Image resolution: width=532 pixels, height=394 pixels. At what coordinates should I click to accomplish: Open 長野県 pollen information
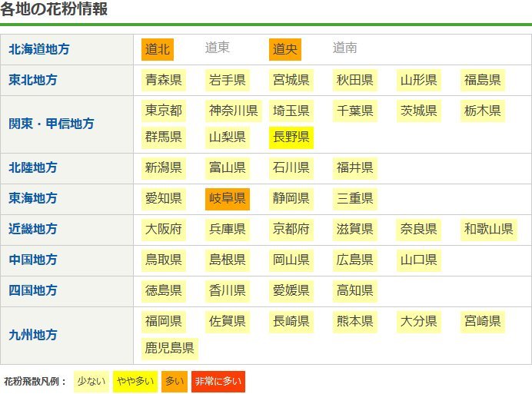point(291,137)
